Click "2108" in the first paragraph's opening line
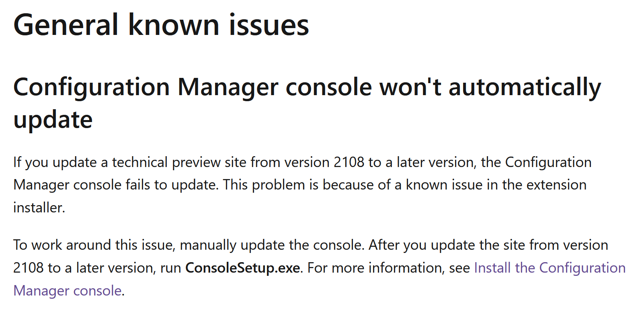The width and height of the screenshot is (644, 322). tap(349, 162)
